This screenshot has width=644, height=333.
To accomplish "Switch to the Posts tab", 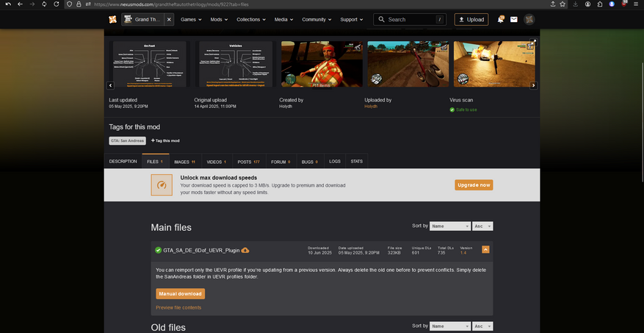I will tap(249, 162).
